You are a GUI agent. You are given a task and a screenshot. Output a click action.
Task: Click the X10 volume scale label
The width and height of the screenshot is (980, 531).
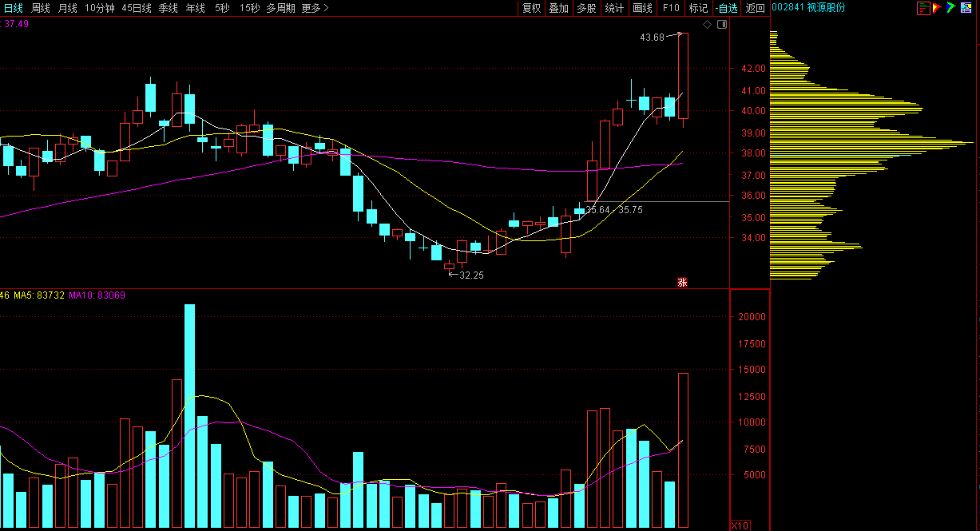(740, 525)
